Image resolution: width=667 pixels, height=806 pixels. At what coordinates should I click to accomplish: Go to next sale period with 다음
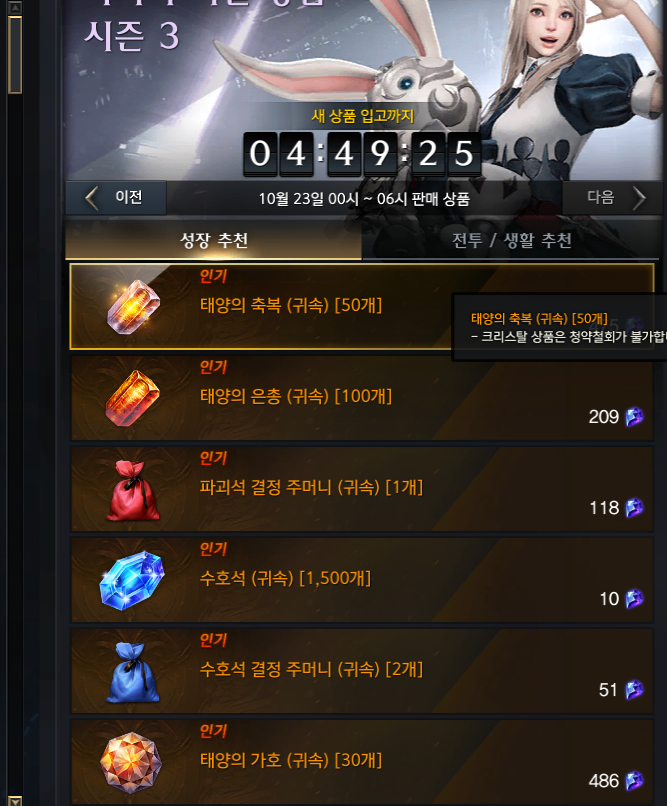click(x=613, y=197)
